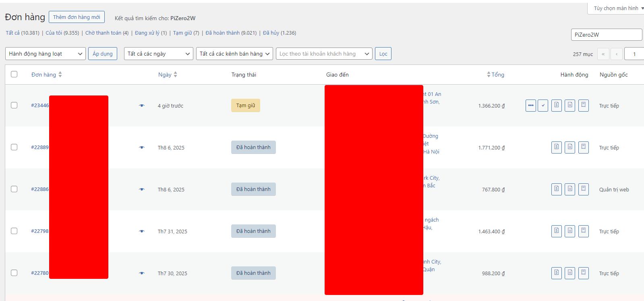
Task: Switch to the "Đã hoàn thành" status filter
Action: pos(222,33)
